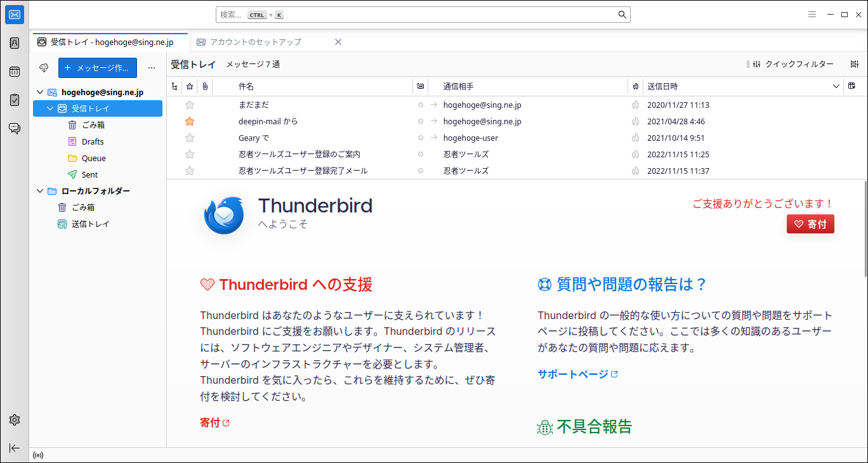Screen dimensions: 868x463
Task: Open message 'deepin-mail から'
Action: pos(268,121)
